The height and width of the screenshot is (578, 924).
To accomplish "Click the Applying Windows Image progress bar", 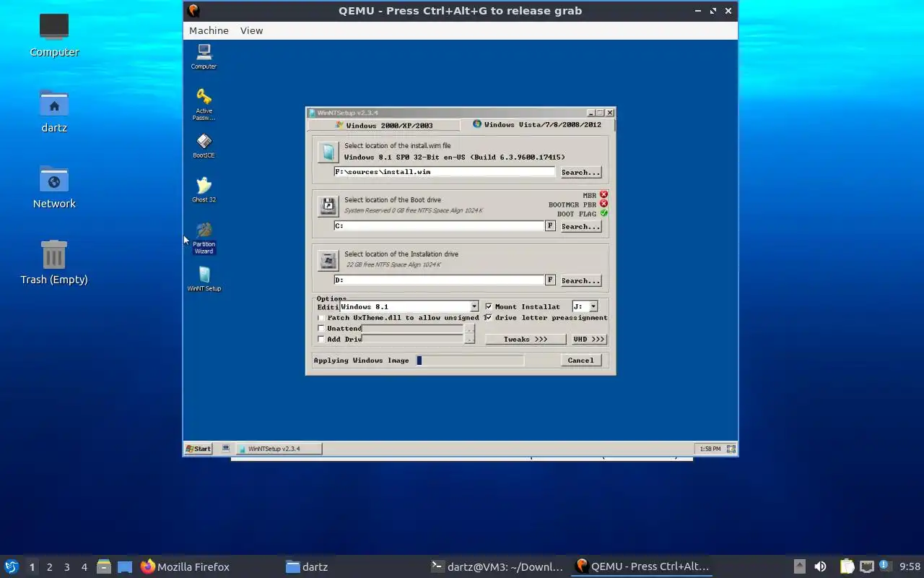I will pyautogui.click(x=470, y=360).
